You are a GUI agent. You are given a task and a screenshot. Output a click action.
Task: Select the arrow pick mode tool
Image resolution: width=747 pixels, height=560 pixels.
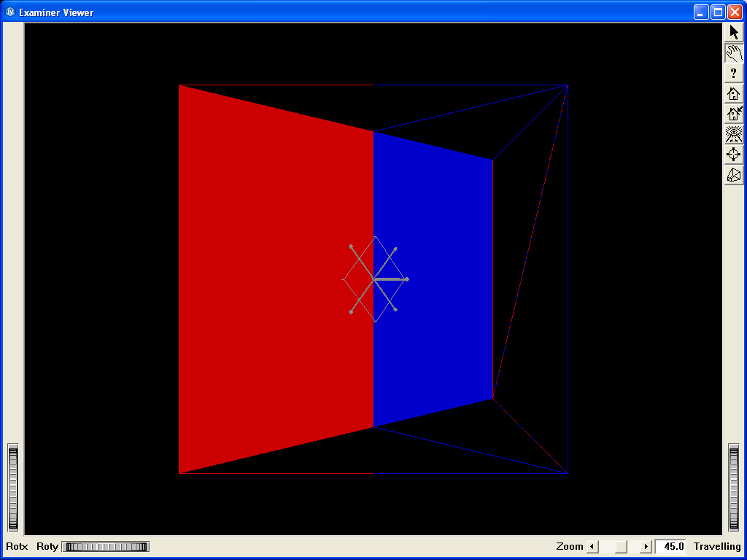point(733,31)
